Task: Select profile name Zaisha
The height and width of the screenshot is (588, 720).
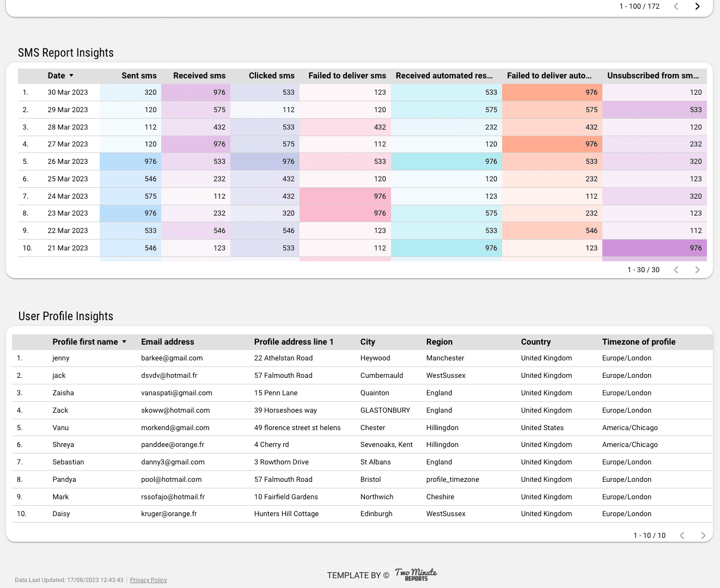Action: coord(63,393)
